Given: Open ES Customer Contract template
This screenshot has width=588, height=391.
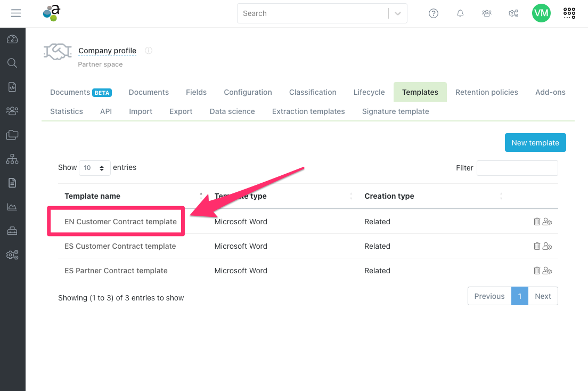Looking at the screenshot, I should (x=120, y=246).
